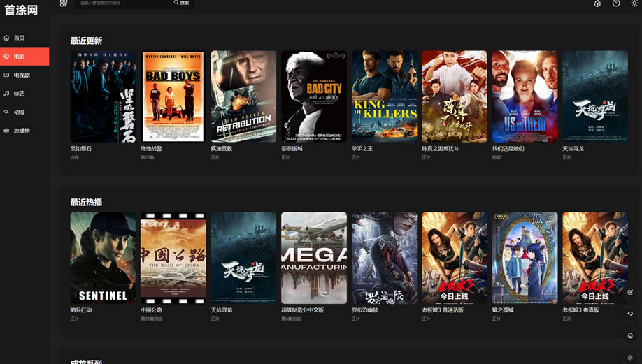Click the 疾速营救 title link
Viewport: 642px width, 364px height.
[222, 148]
